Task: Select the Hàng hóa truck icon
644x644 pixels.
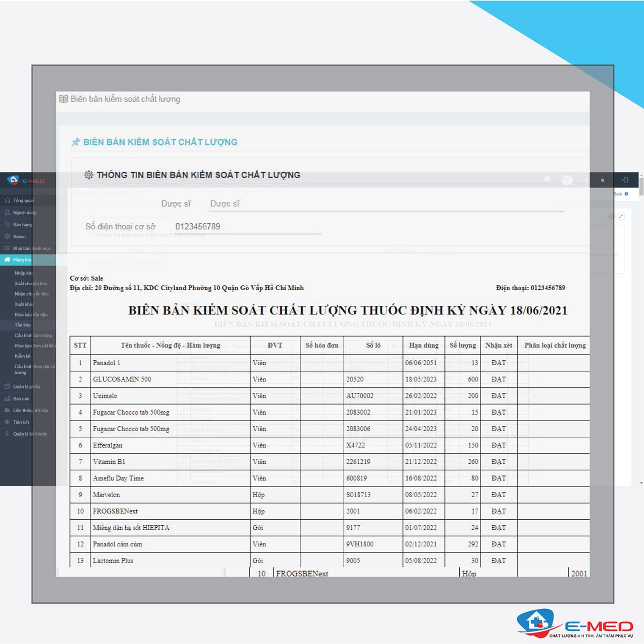Action: click(x=7, y=260)
